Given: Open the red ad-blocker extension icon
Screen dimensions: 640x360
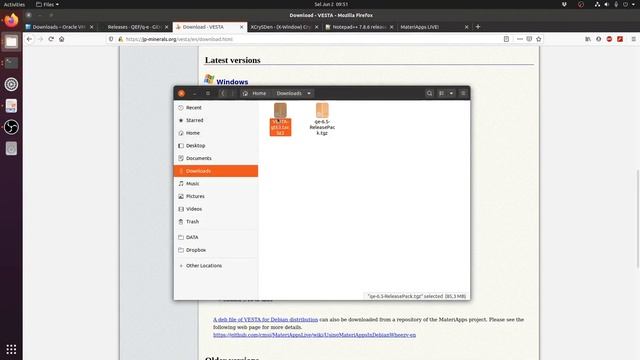Looking at the screenshot, I should (x=609, y=39).
